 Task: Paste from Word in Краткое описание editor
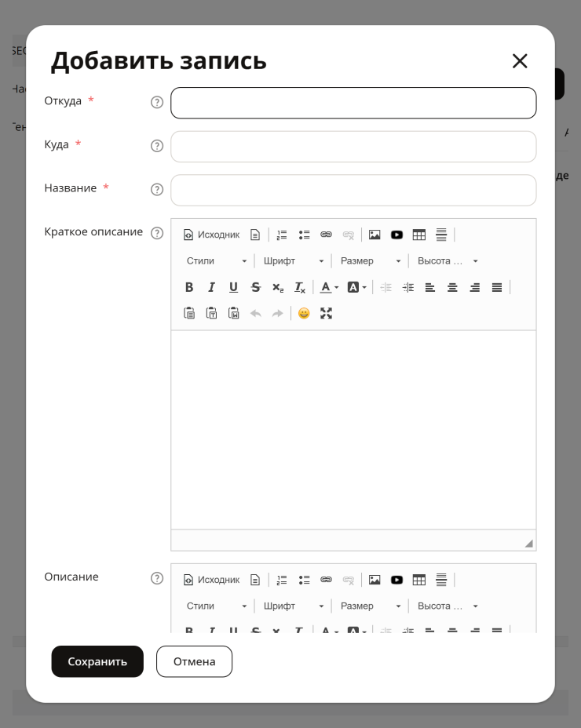click(234, 313)
